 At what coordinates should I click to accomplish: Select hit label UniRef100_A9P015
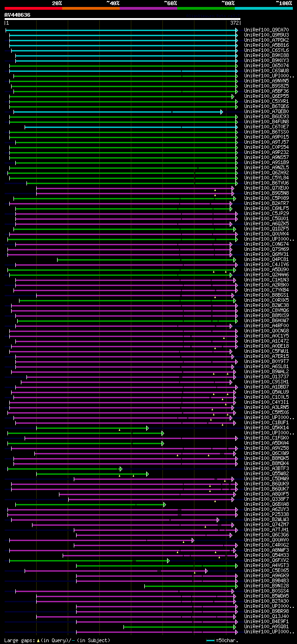(266, 137)
